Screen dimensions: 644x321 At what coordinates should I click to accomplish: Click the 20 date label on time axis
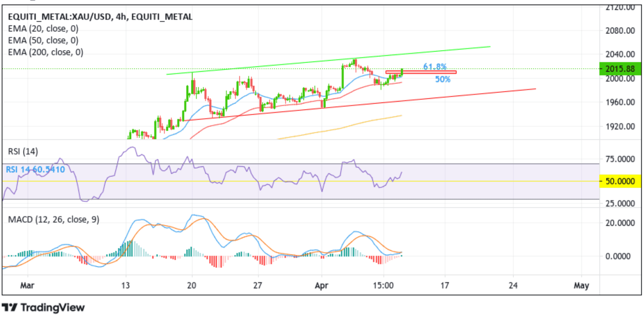point(191,285)
